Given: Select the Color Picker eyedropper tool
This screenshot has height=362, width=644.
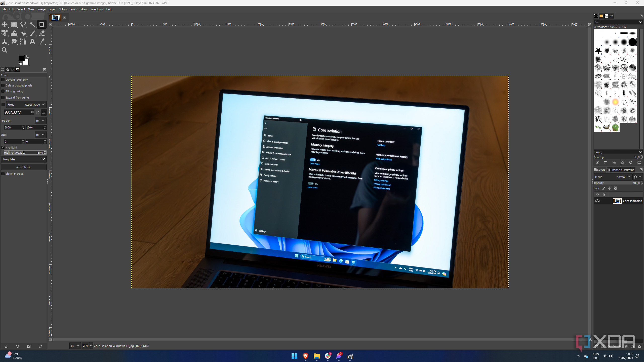Looking at the screenshot, I should coord(42,41).
